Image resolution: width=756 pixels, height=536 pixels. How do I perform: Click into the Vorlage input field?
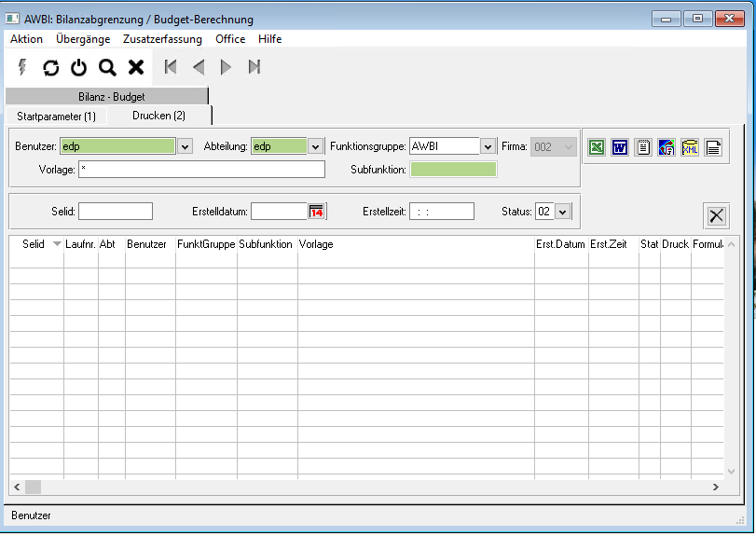coord(201,170)
